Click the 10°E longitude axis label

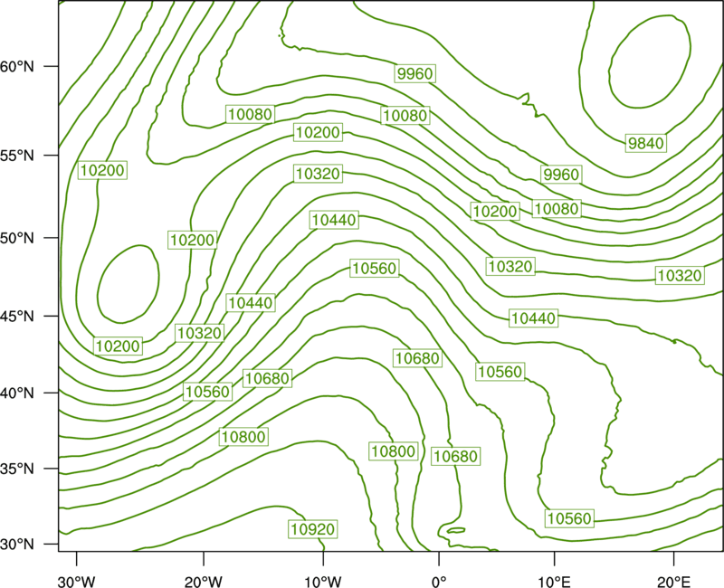tap(554, 582)
